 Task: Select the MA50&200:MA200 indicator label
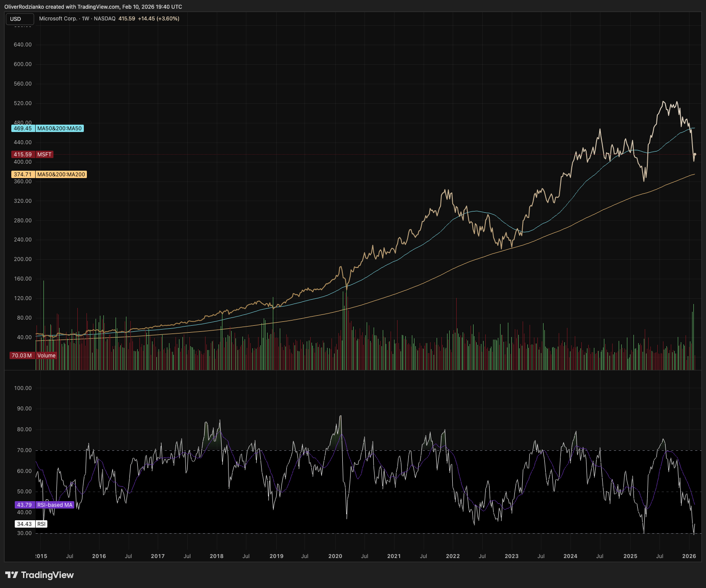click(x=61, y=175)
